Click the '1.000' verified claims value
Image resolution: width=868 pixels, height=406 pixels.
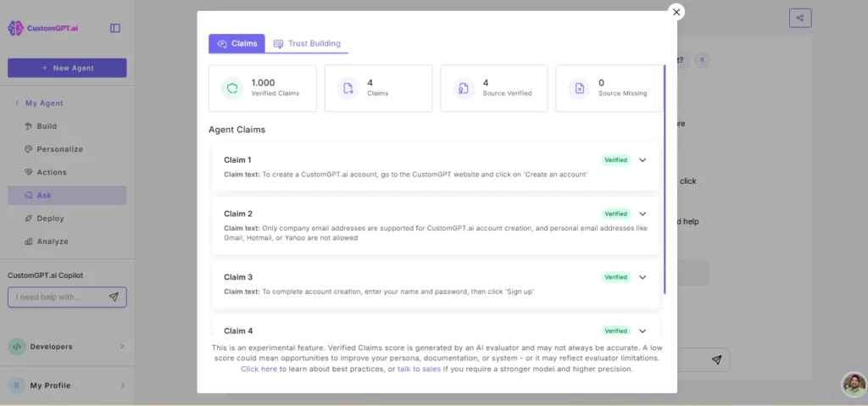pyautogui.click(x=263, y=83)
